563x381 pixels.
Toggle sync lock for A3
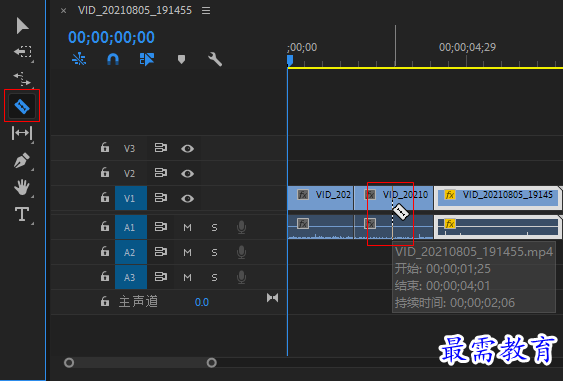click(160, 277)
